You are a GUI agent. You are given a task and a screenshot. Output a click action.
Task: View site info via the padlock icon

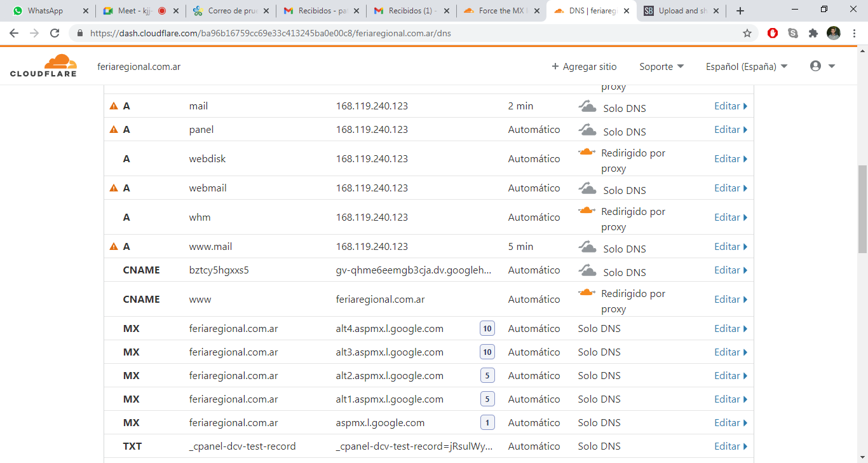point(80,33)
